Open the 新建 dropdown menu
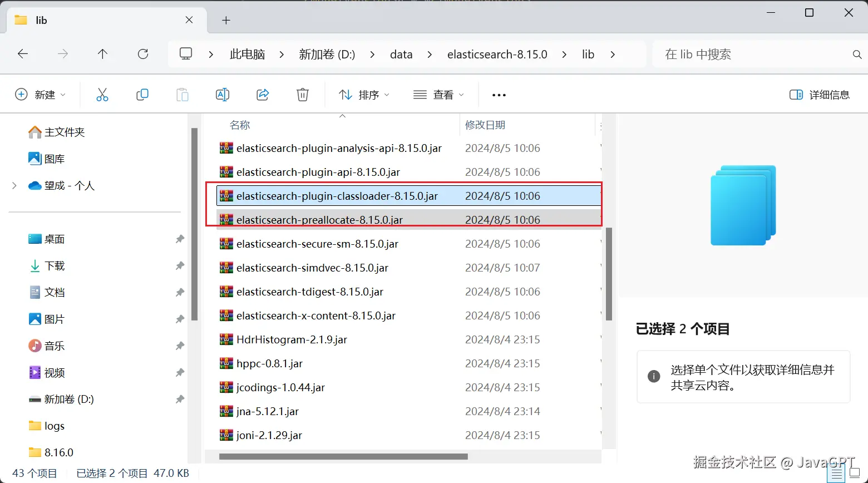 41,95
